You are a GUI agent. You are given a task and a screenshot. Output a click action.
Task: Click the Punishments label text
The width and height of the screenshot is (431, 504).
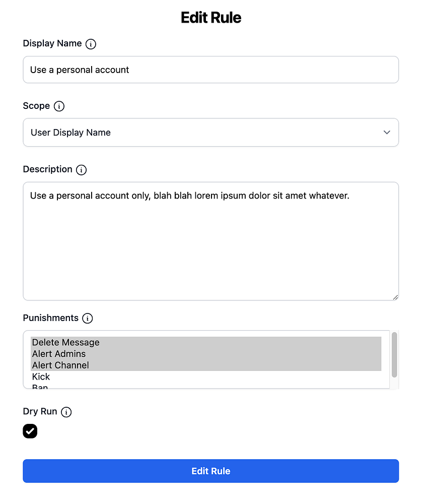[x=51, y=318]
